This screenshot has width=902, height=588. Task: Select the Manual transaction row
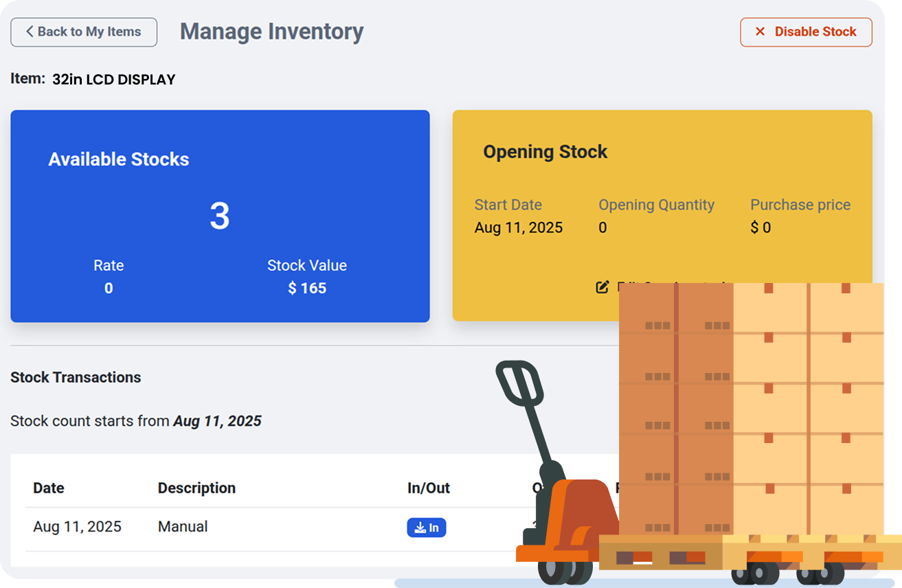(183, 527)
